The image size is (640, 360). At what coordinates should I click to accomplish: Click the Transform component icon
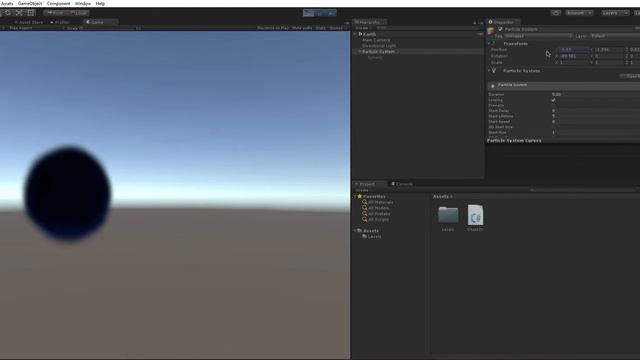click(494, 43)
